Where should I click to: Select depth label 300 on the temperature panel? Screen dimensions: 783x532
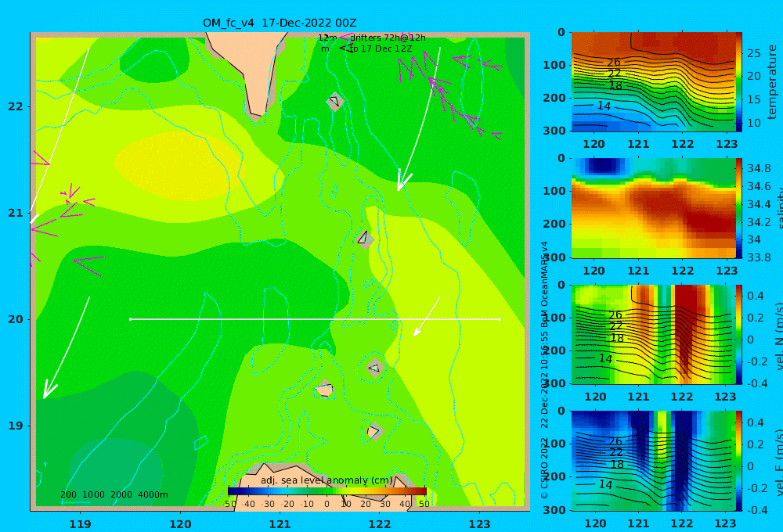(554, 130)
